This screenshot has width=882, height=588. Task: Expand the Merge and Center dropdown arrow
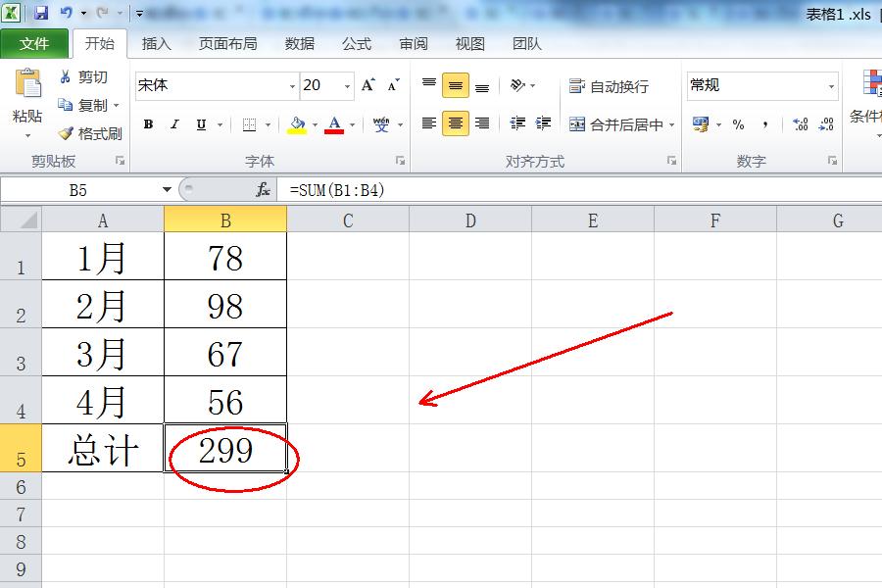671,124
